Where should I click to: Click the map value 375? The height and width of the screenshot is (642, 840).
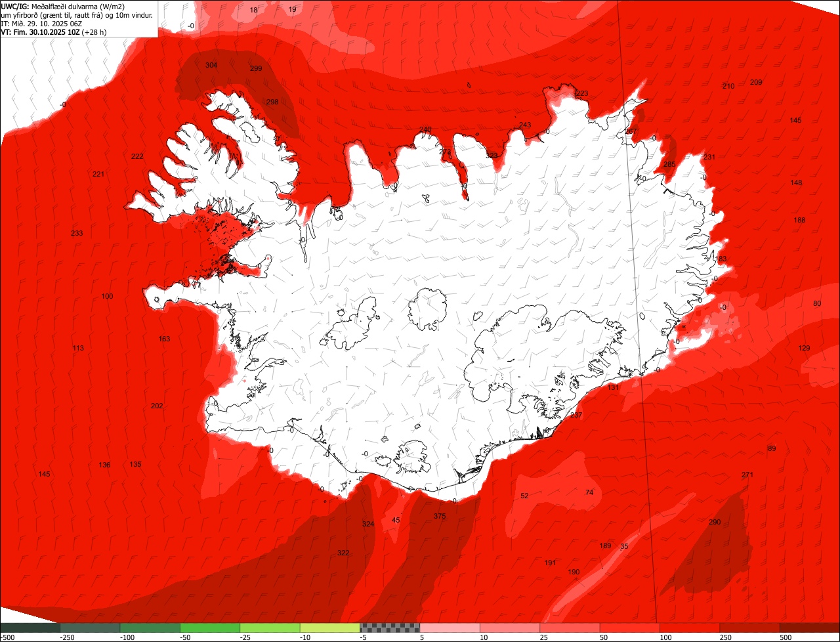tap(440, 516)
